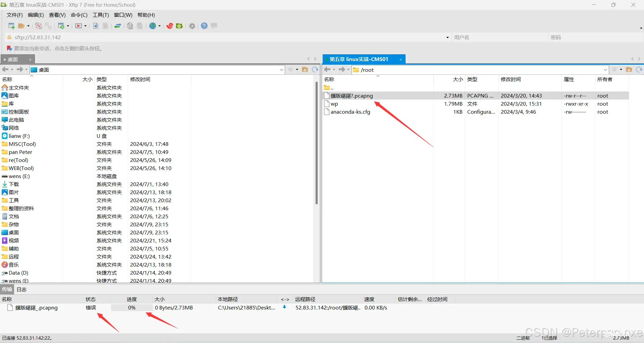This screenshot has width=644, height=343.
Task: Refresh the remote /root pane
Action: click(639, 69)
